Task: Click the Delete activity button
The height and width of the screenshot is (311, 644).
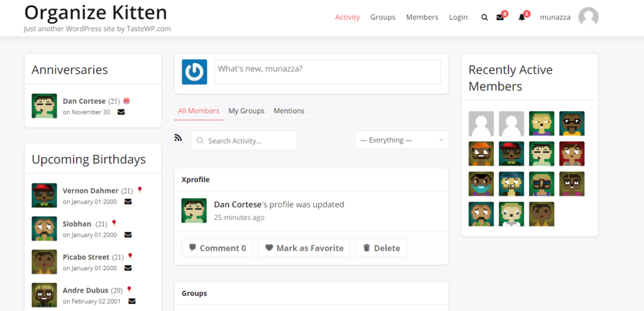Action: pyautogui.click(x=381, y=248)
